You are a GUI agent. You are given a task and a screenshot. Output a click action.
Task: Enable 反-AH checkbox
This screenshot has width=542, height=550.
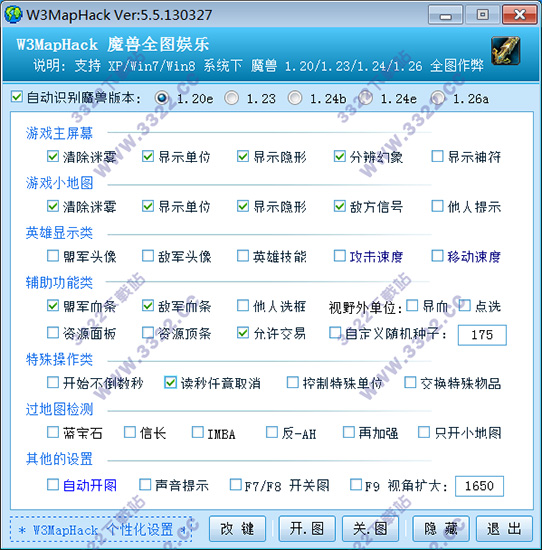[x=272, y=432]
